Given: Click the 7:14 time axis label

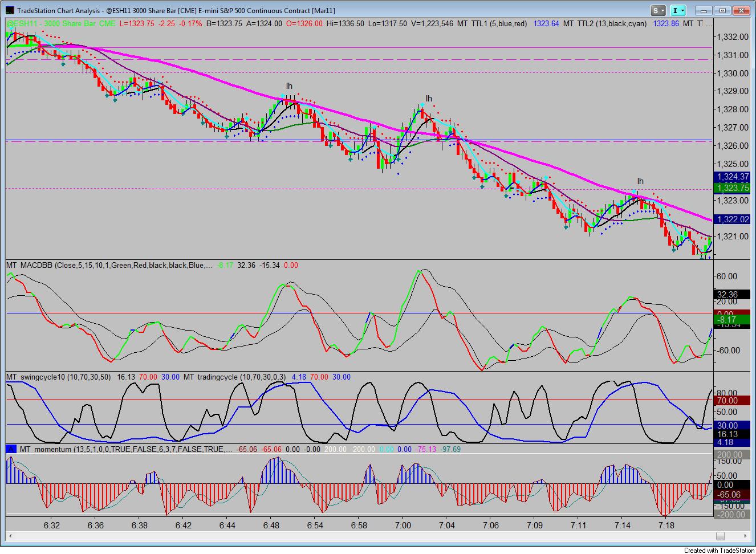Looking at the screenshot, I should [622, 525].
